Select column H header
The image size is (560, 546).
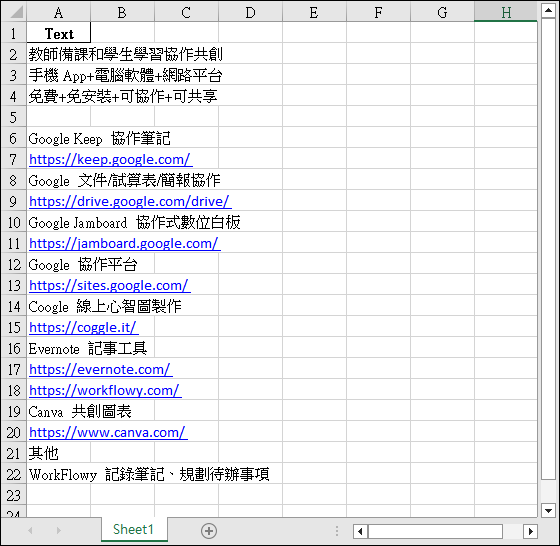pos(506,12)
